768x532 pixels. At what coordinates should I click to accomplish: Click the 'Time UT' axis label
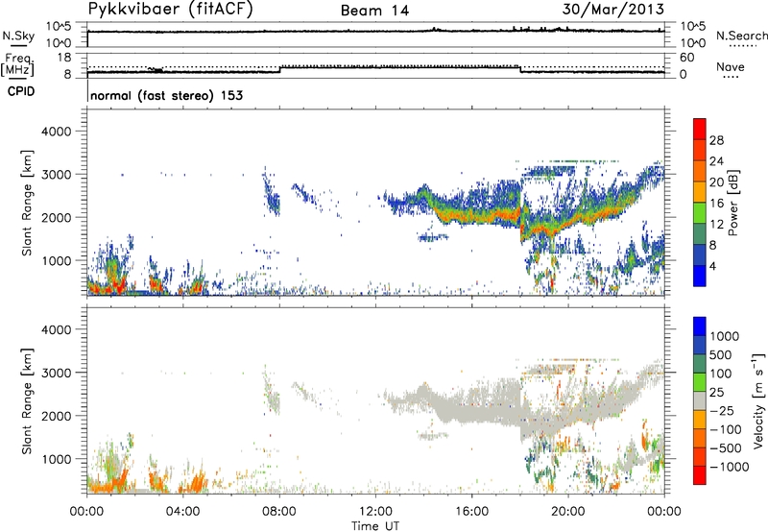point(375,526)
